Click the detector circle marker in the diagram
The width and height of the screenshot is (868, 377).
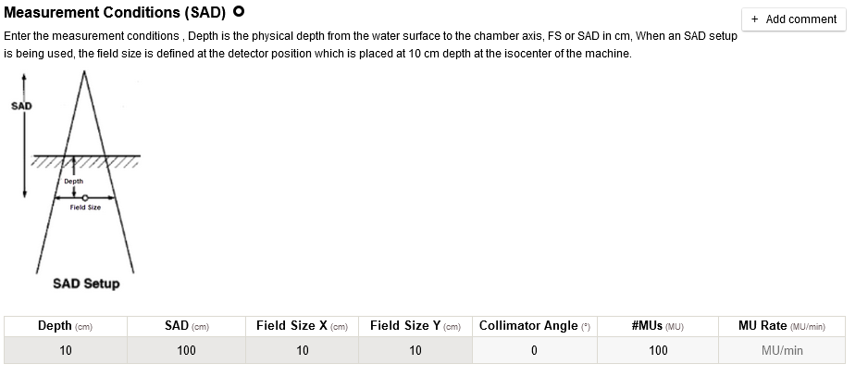(x=85, y=197)
